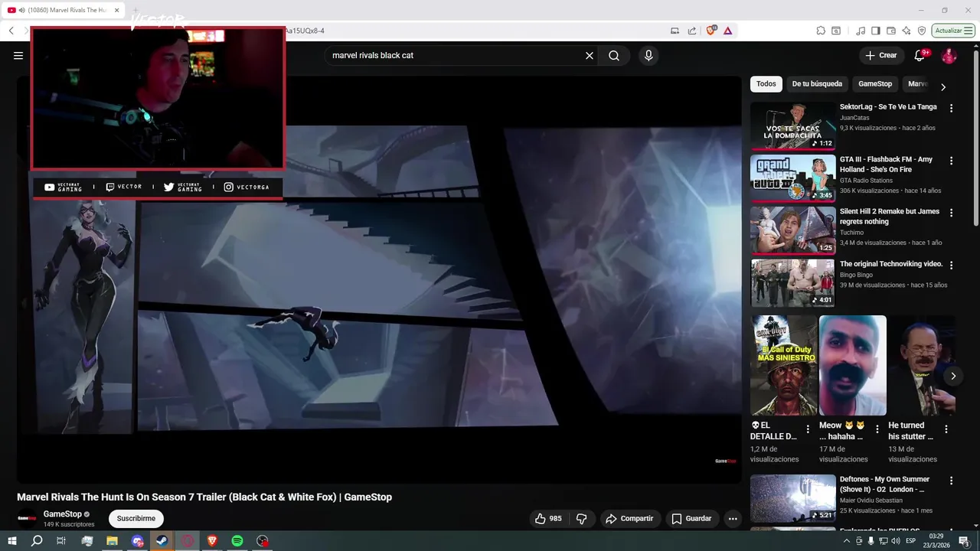Open YouTube notifications bell
This screenshot has height=551, width=980.
[x=920, y=55]
